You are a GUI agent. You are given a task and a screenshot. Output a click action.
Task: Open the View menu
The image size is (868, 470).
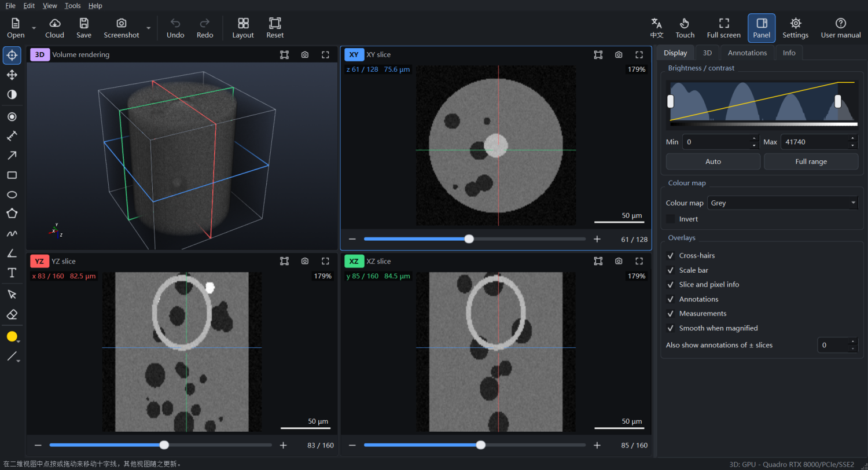50,5
